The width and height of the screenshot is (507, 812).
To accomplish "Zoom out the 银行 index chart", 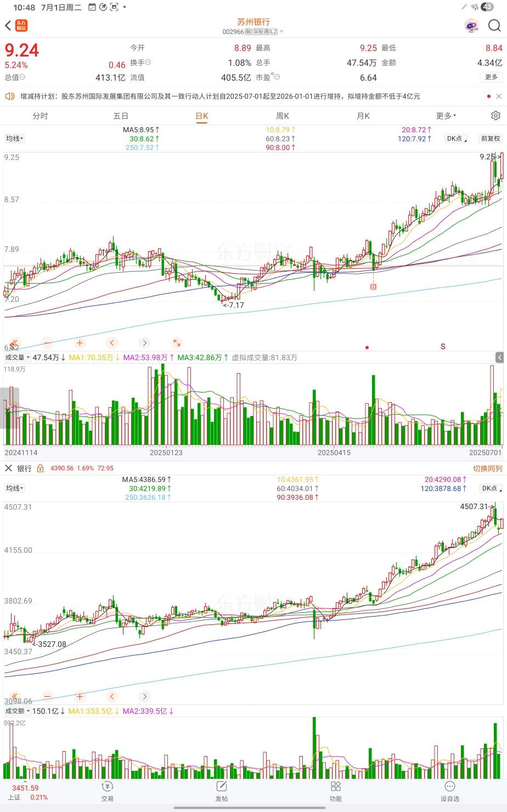I will pyautogui.click(x=47, y=696).
